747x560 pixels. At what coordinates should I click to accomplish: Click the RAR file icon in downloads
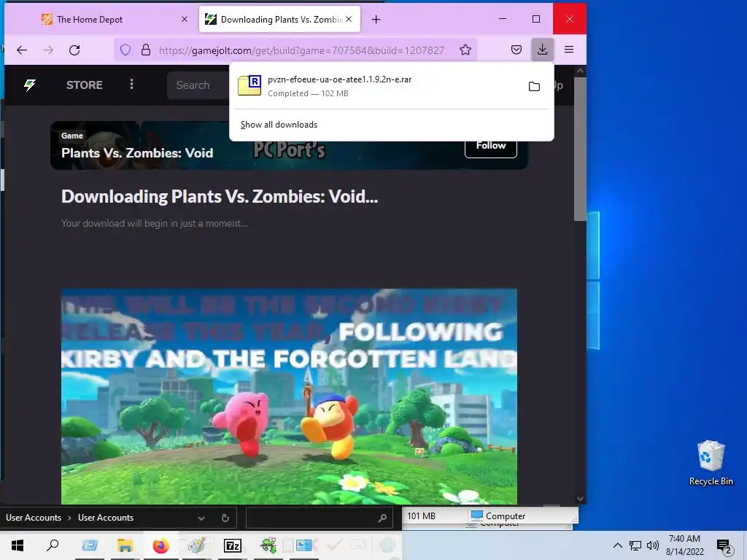coord(249,86)
